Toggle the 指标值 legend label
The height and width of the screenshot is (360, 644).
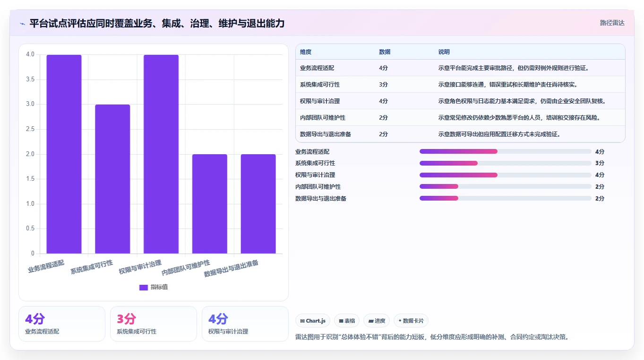point(159,287)
